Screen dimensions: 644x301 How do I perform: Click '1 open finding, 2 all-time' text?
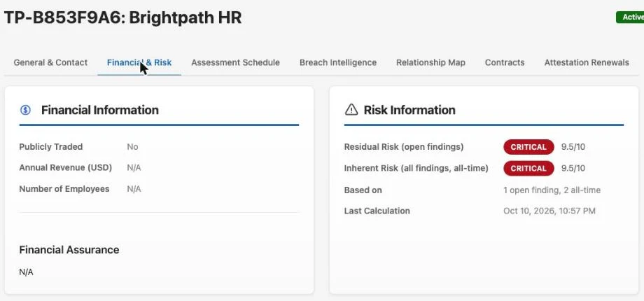tap(552, 190)
